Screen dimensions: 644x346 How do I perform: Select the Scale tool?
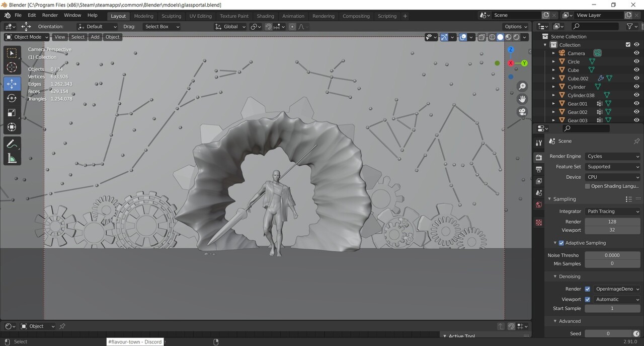click(x=12, y=112)
